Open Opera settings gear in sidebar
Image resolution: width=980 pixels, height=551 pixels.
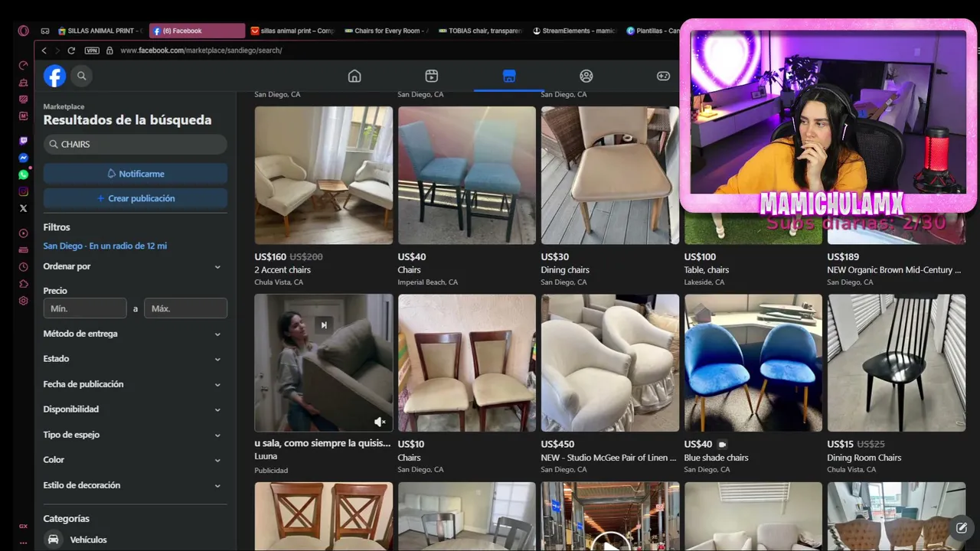pyautogui.click(x=24, y=301)
